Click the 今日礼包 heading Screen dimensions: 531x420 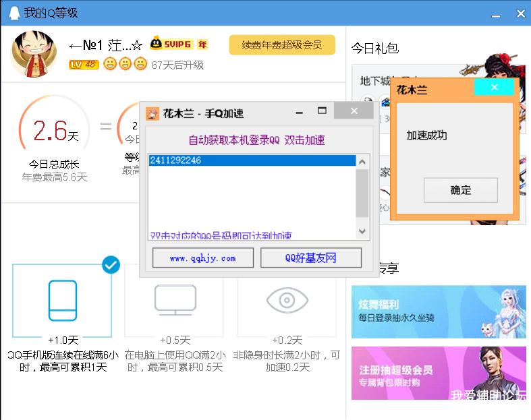[x=375, y=48]
